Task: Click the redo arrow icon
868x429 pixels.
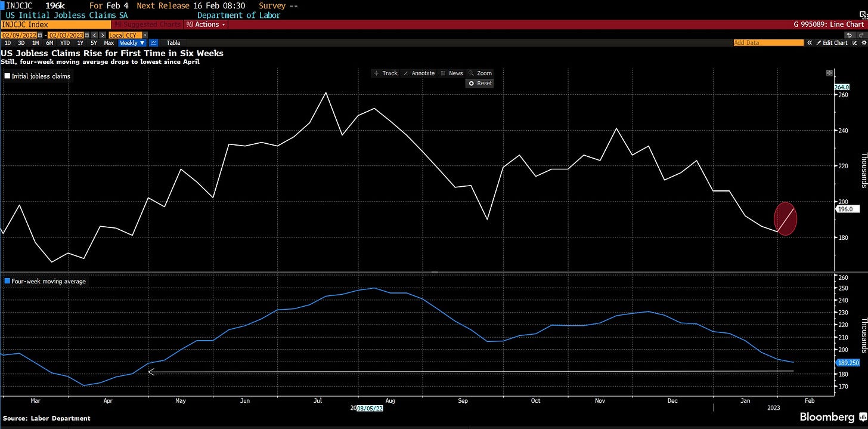Action: tap(861, 35)
